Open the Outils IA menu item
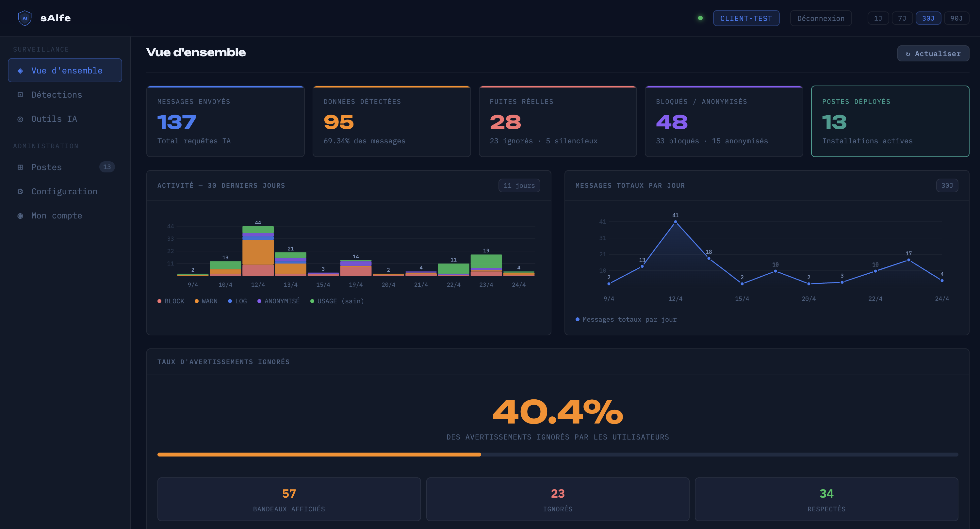 point(65,119)
